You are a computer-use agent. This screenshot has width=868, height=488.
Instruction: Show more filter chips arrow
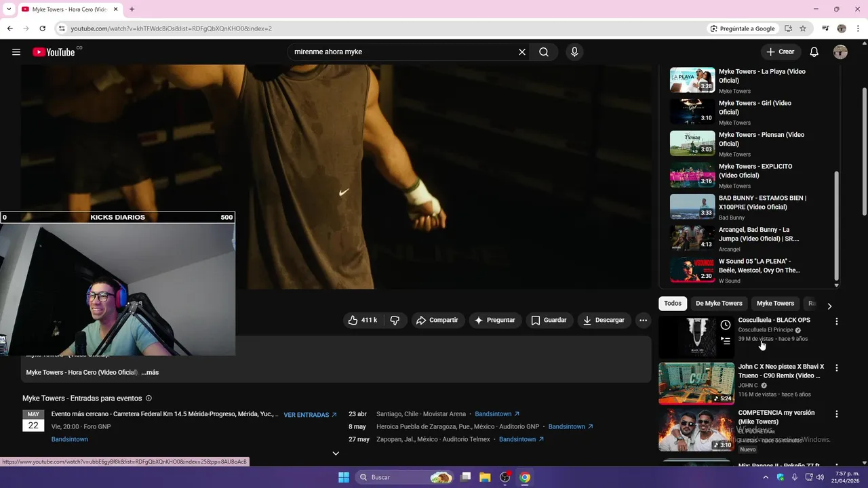(829, 306)
